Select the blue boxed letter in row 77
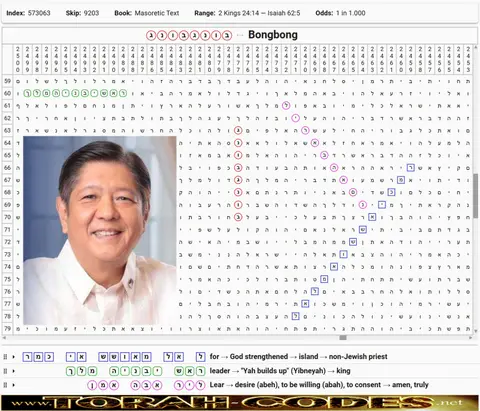The width and height of the screenshot is (480, 411). pyautogui.click(x=305, y=304)
